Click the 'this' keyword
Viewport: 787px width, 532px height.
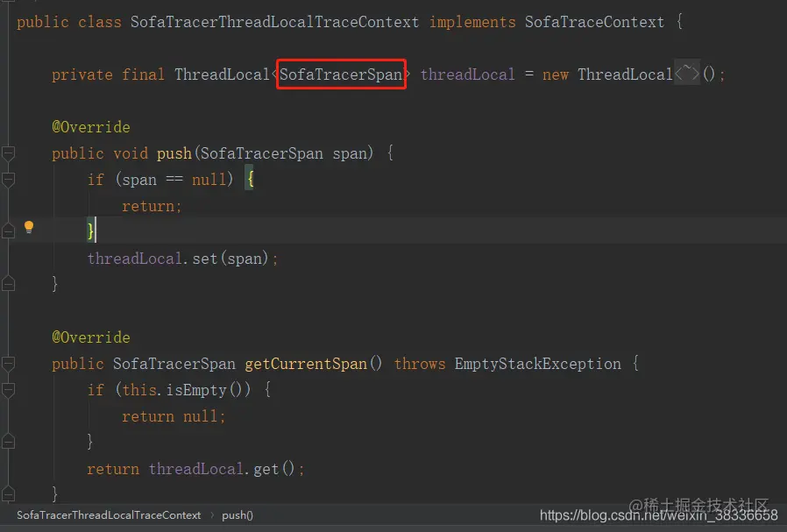coord(139,390)
